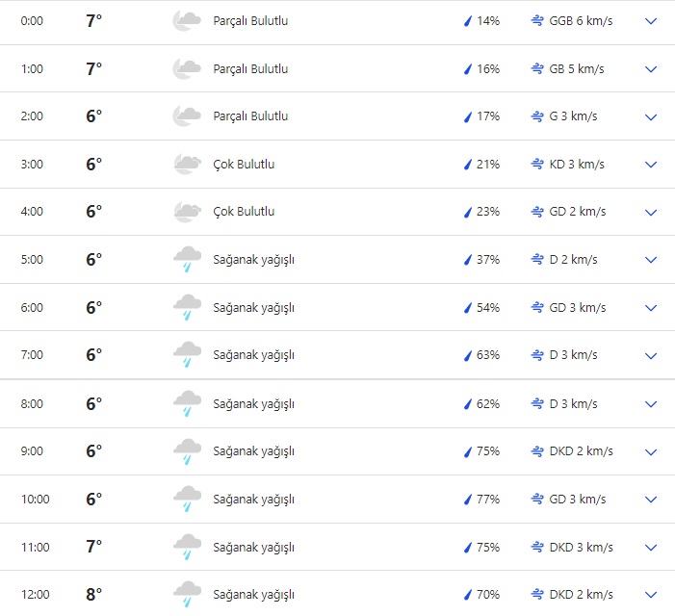Expand the 7:00 forecast details
Screen dimensions: 675x616
pyautogui.click(x=651, y=356)
